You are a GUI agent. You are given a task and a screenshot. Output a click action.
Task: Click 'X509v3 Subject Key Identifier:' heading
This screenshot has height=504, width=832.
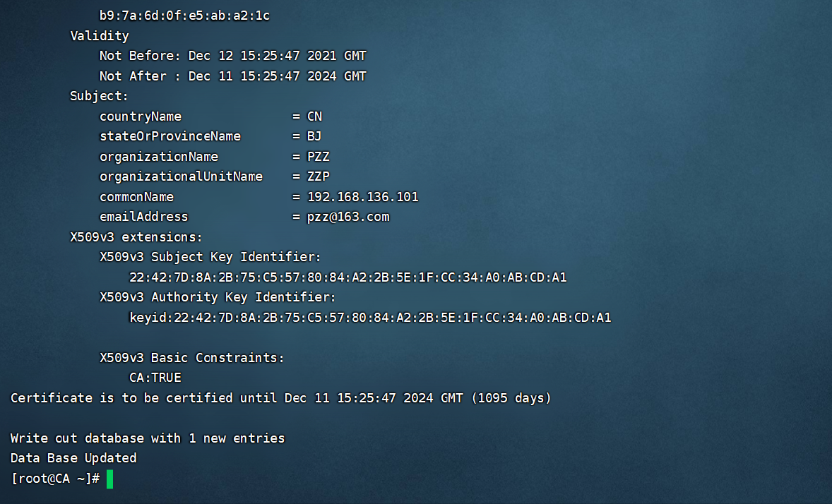click(210, 257)
